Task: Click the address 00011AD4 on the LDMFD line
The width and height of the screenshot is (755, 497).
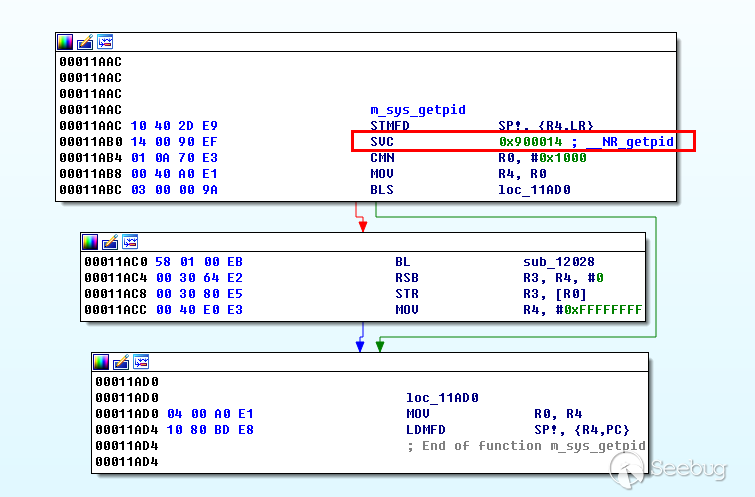Action: pos(127,430)
